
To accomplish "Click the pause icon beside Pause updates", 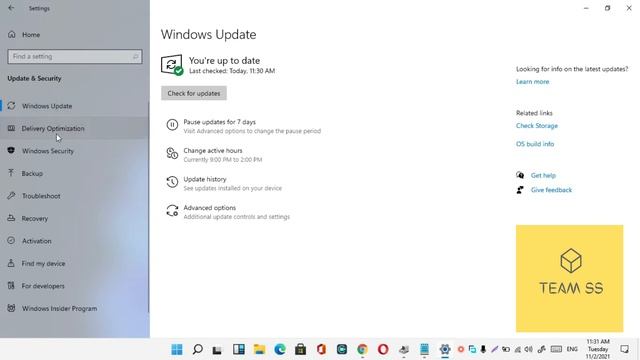I will 172,124.
